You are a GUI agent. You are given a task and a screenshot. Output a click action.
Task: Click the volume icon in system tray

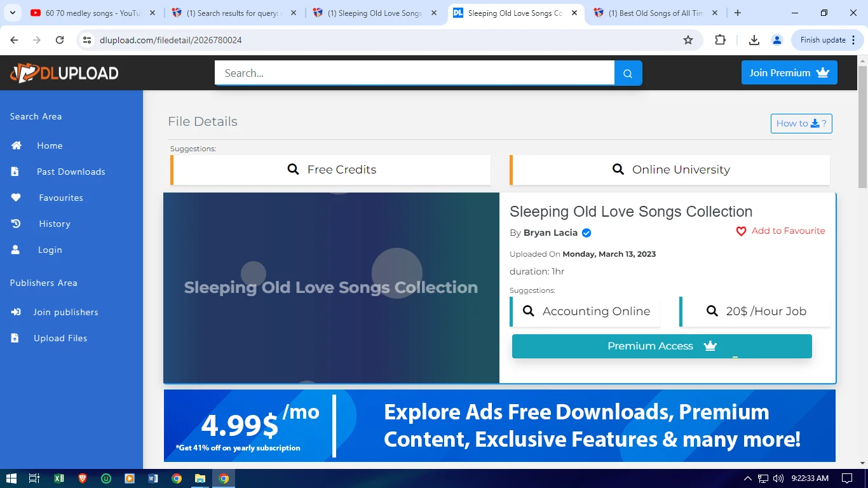[x=778, y=478]
